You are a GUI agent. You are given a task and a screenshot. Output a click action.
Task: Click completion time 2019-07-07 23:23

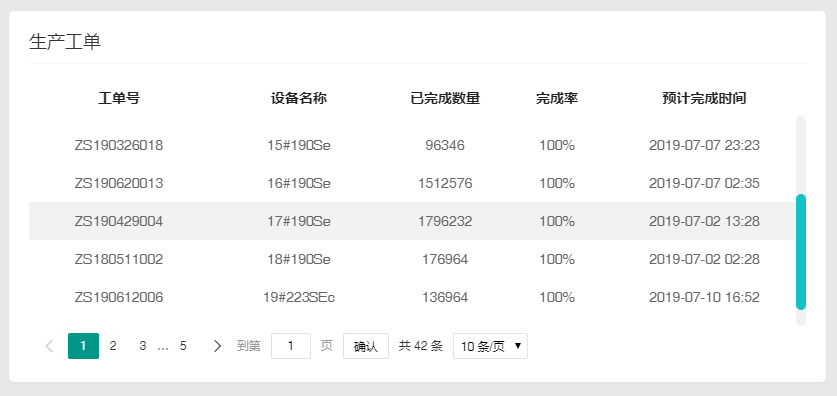point(704,145)
